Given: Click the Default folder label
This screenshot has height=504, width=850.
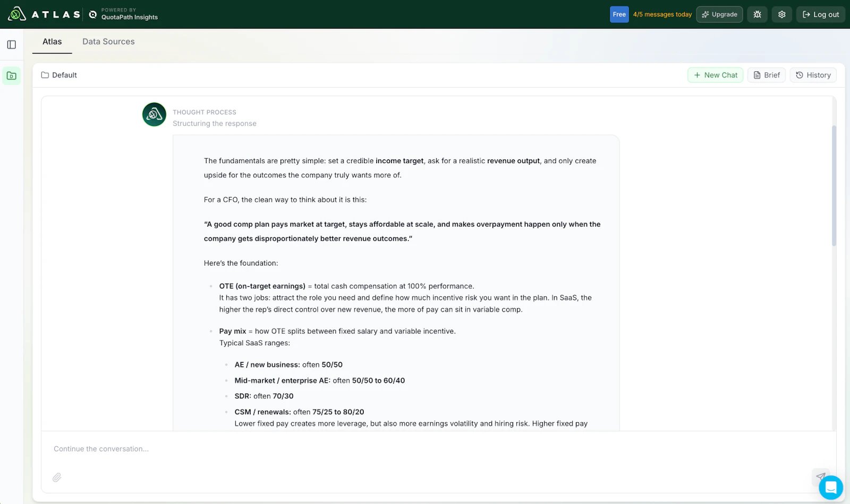Looking at the screenshot, I should (59, 75).
